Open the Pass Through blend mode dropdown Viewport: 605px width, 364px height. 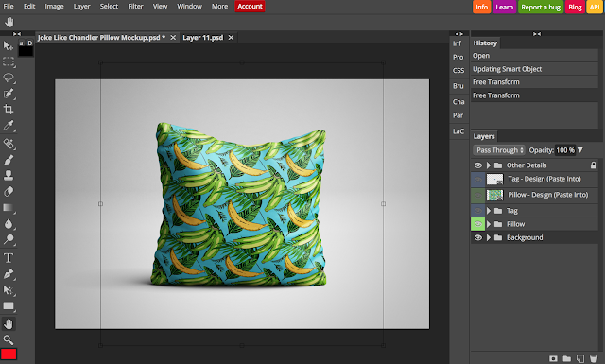click(499, 150)
